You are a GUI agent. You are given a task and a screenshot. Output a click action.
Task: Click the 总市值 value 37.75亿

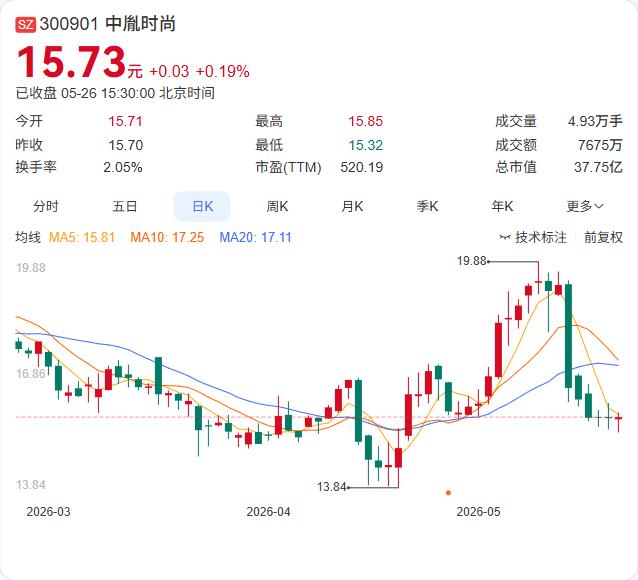click(x=598, y=167)
